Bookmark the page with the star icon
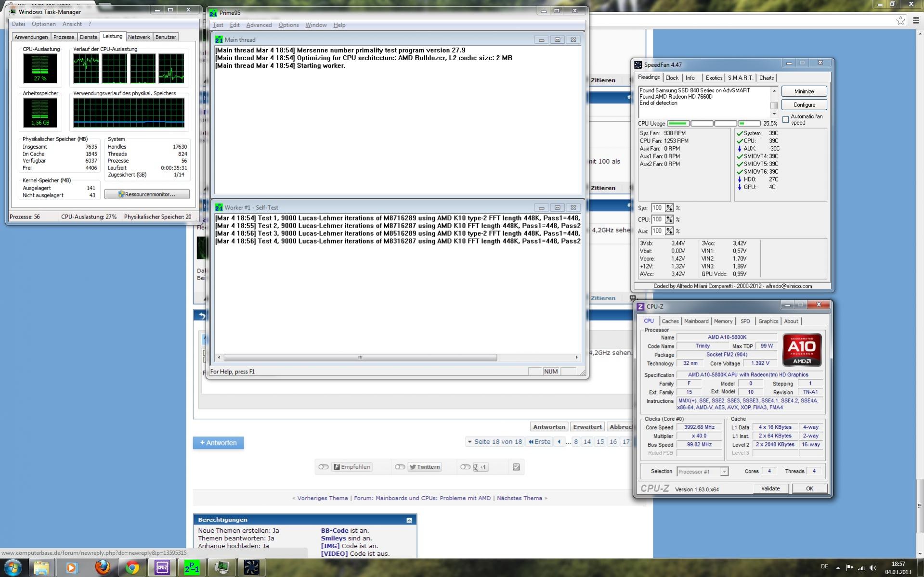The image size is (924, 577). 900,20
